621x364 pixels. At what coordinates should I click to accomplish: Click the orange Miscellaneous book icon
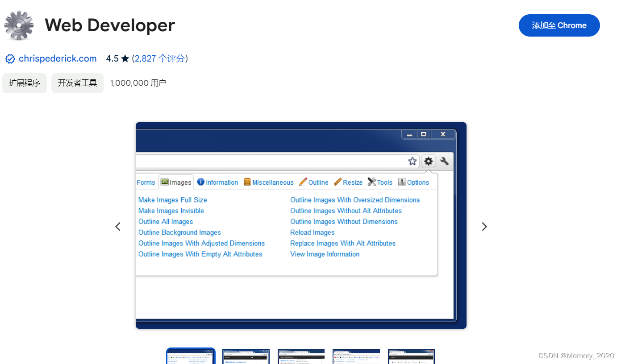click(247, 182)
